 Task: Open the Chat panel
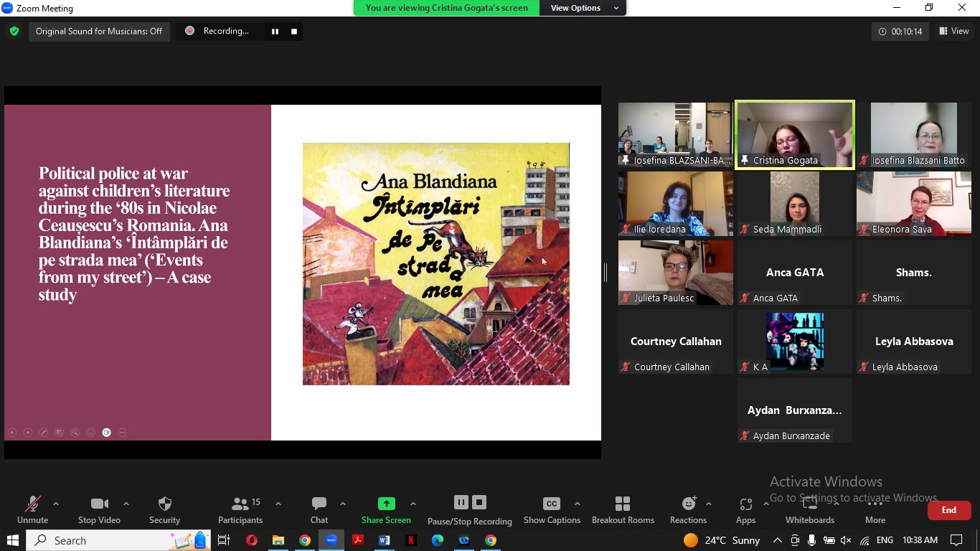[x=319, y=510]
